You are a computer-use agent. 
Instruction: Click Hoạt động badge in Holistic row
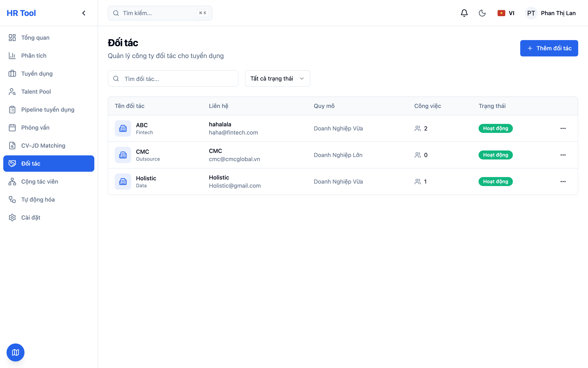[496, 182]
